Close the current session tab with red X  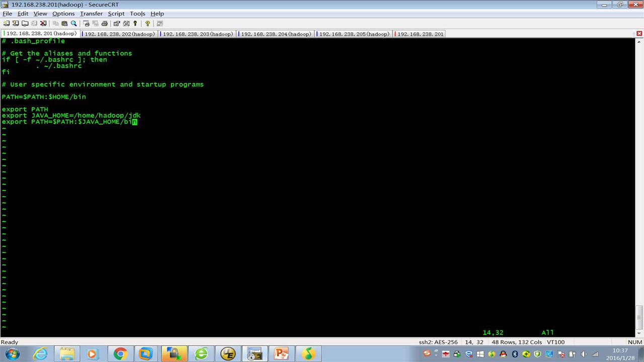(x=639, y=34)
